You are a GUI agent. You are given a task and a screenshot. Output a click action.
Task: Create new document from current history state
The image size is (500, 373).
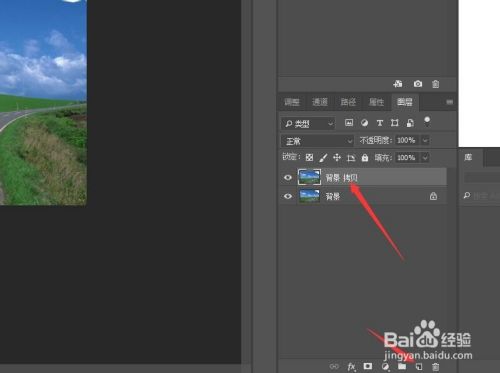pyautogui.click(x=398, y=84)
